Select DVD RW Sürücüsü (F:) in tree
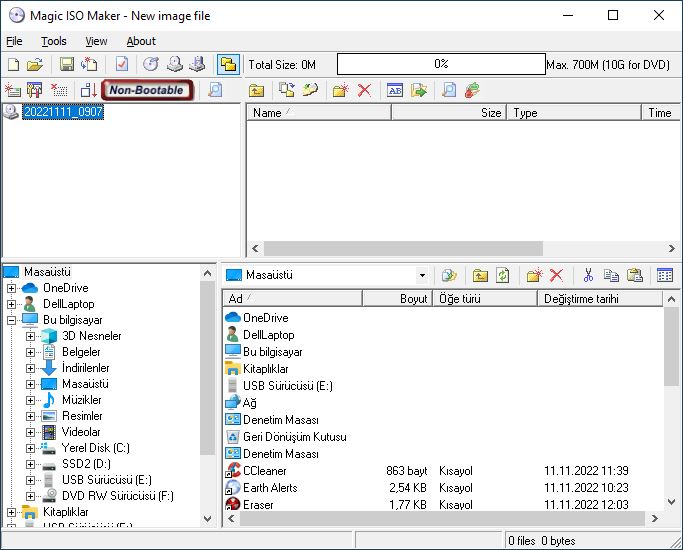683x550 pixels. click(x=118, y=496)
